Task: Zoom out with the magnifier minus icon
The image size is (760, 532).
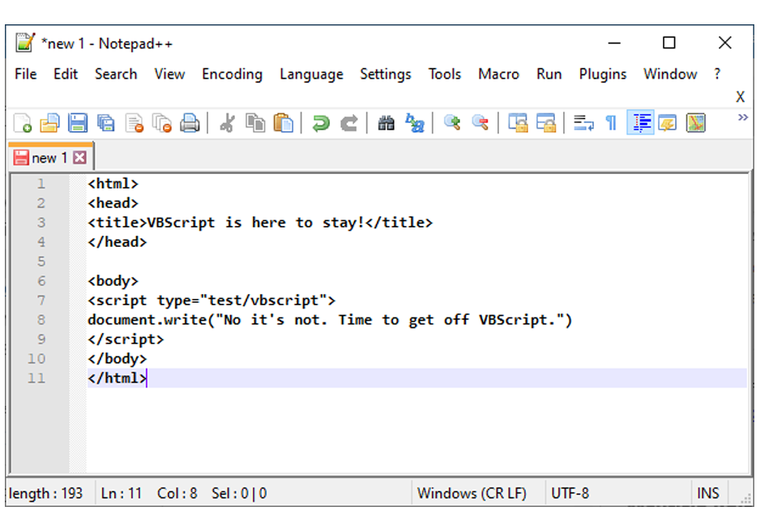Action: (x=480, y=123)
